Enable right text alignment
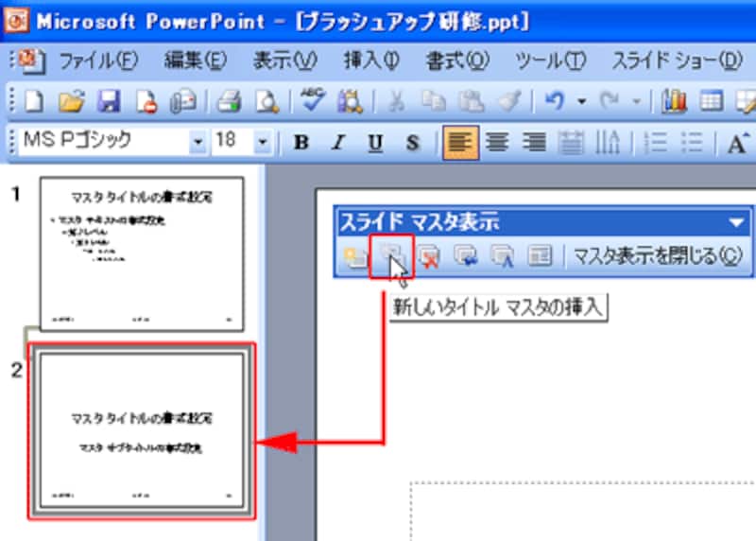This screenshot has width=756, height=541. [534, 143]
